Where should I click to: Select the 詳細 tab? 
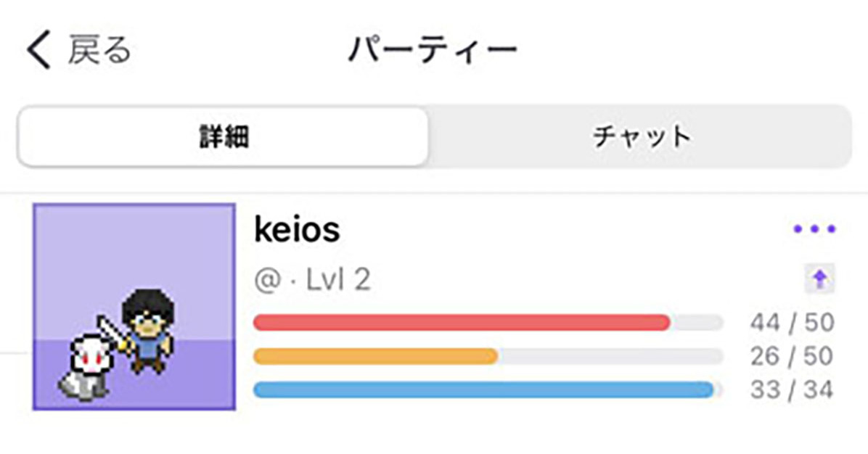[x=224, y=137]
